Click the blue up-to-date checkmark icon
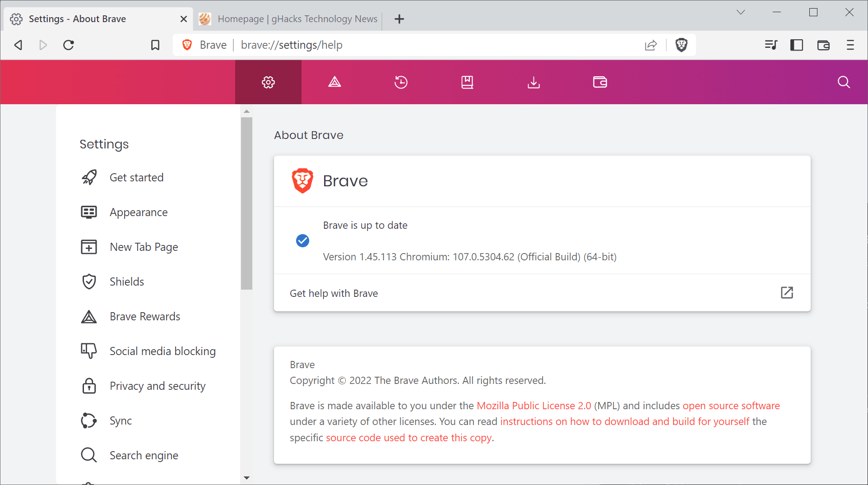The width and height of the screenshot is (868, 485). click(302, 241)
